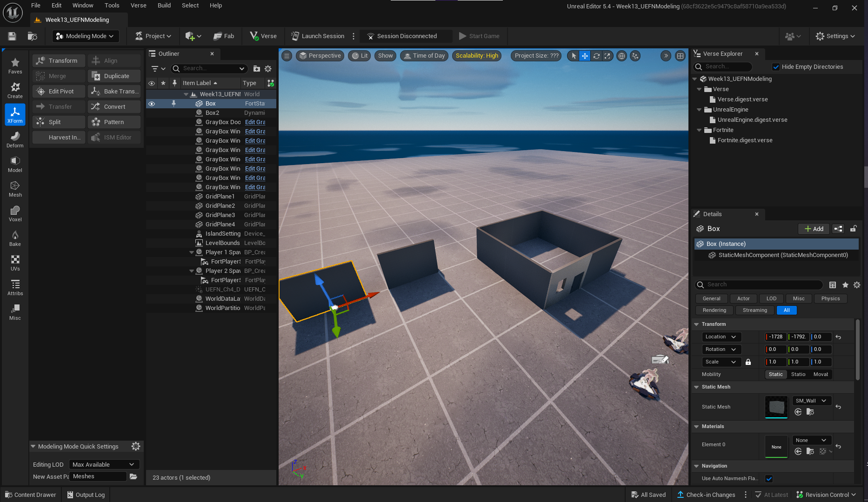Screen dimensions: 868x502
Task: Open the viewport hamburger menu
Action: [x=287, y=56]
